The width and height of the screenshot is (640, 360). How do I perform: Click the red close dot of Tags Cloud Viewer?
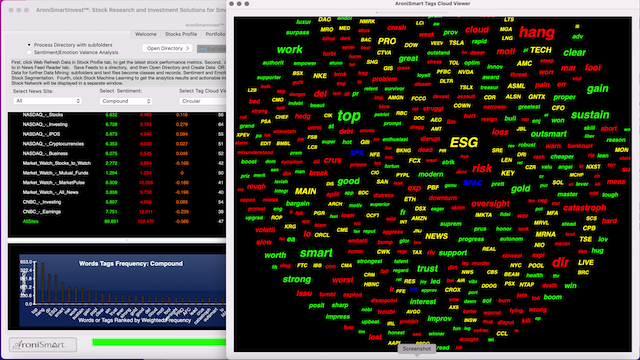click(231, 4)
